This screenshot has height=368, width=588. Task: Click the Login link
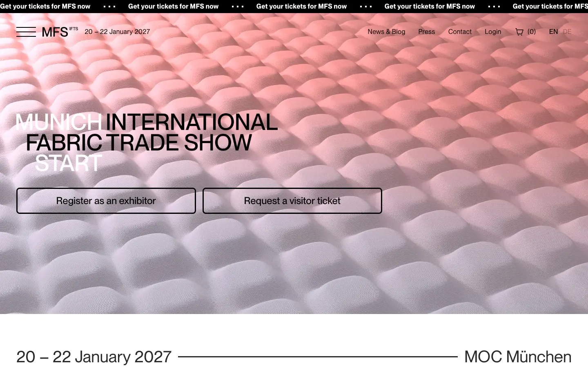click(493, 32)
